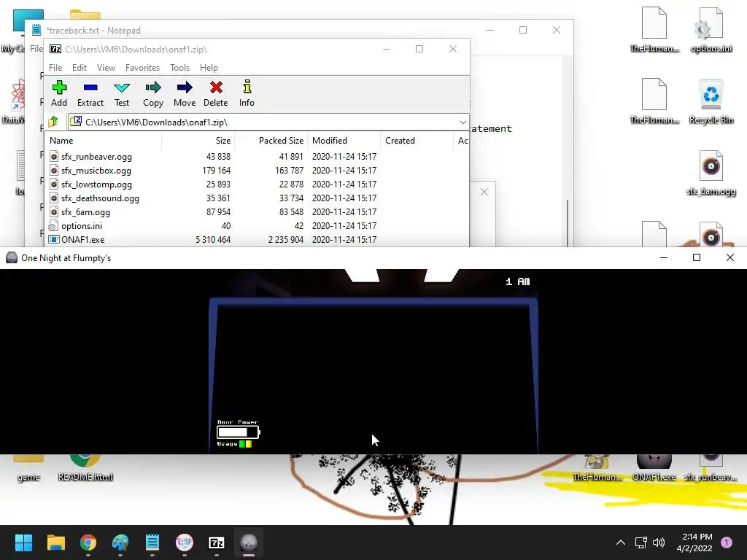Click the Usage bars indicator in game

(245, 444)
